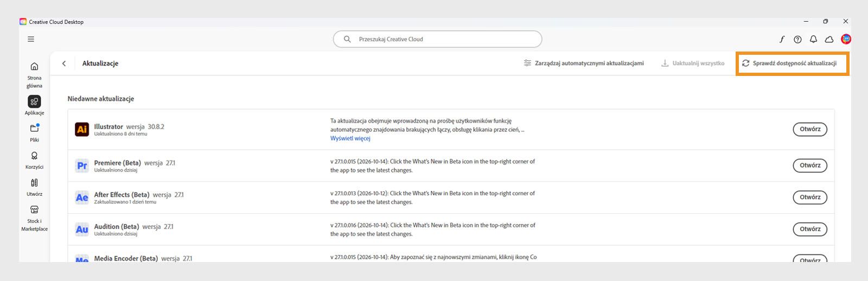Click Wyświetl więcej link for Illustrator

click(x=350, y=138)
